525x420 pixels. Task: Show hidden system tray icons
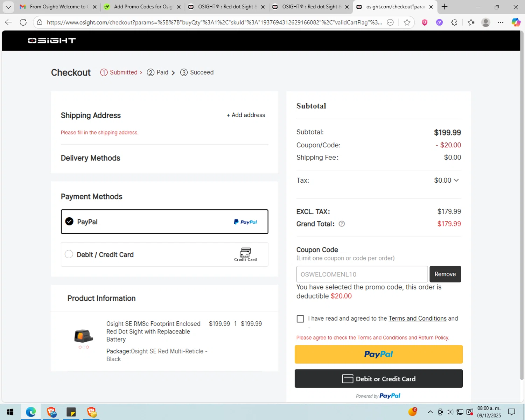tap(430, 412)
